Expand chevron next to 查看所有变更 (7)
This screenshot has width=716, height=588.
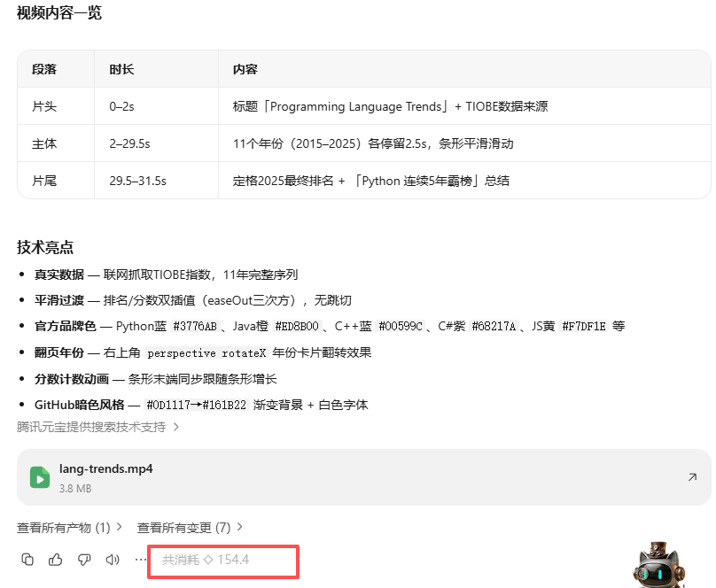tap(240, 527)
